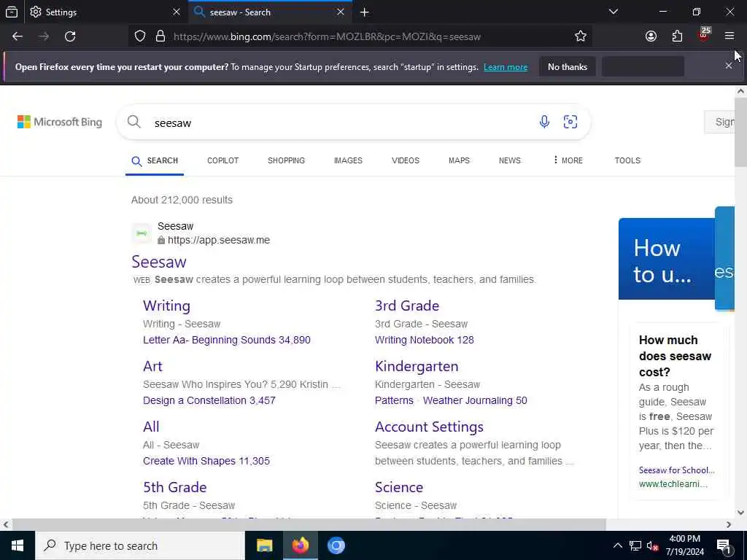
Task: Reload the page with the refresh icon
Action: 70,36
